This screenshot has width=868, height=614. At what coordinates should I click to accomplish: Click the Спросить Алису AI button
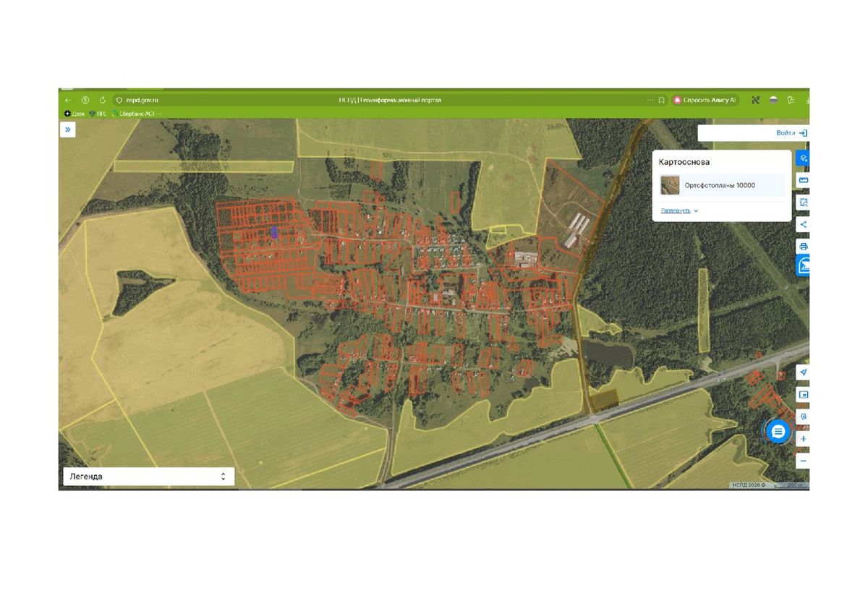[705, 100]
